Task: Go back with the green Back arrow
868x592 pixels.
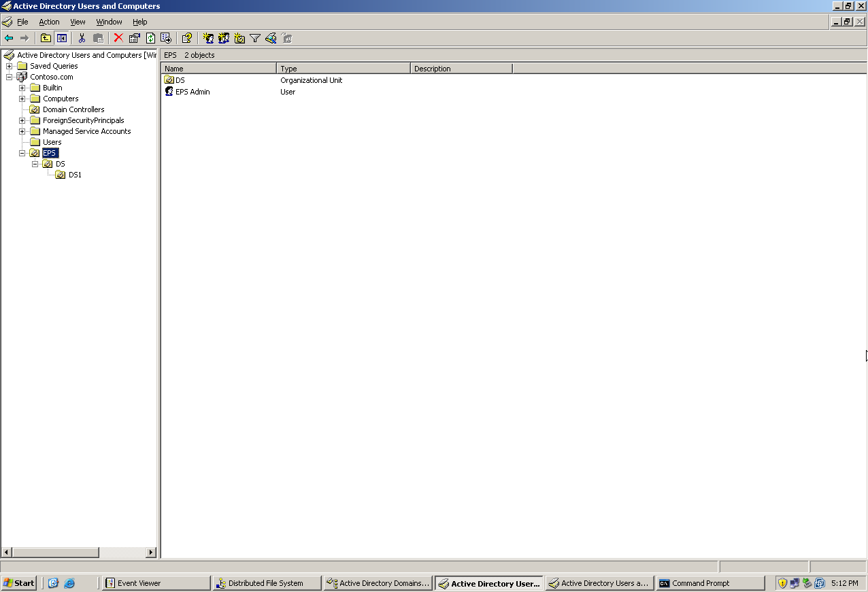Action: click(9, 38)
